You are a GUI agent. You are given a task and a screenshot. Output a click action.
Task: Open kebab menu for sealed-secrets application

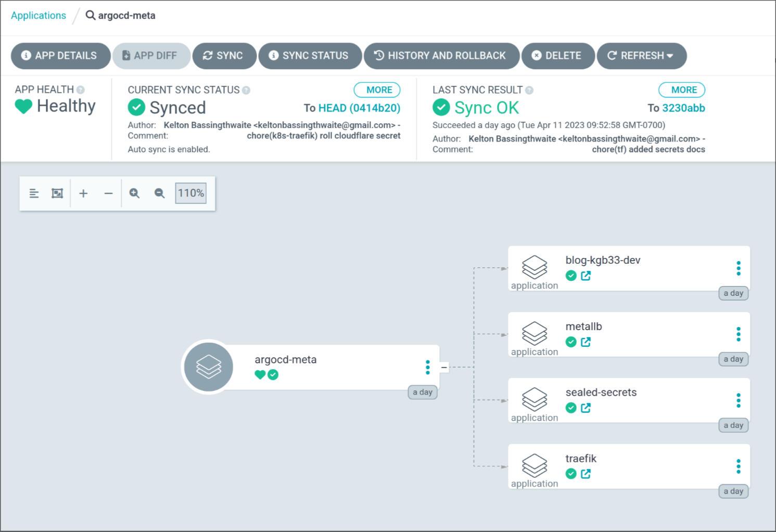point(738,400)
